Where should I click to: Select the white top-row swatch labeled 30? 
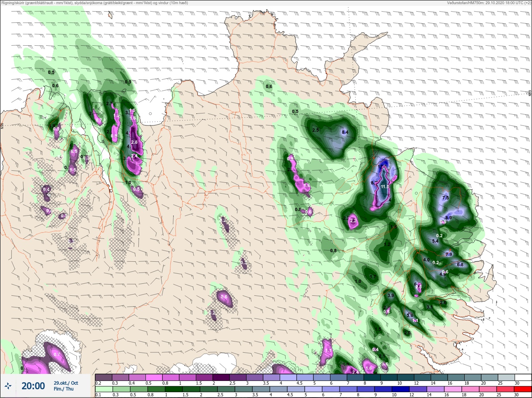tap(523, 377)
